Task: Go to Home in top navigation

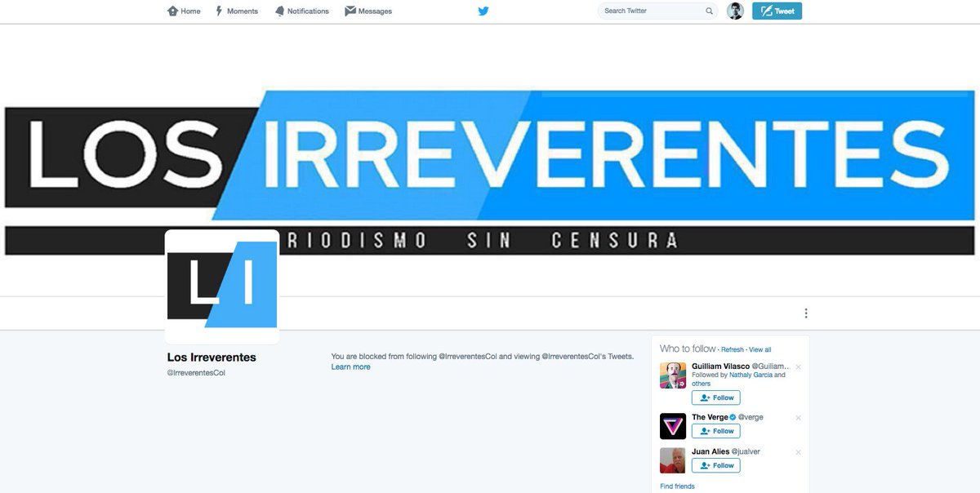Action: (x=184, y=11)
